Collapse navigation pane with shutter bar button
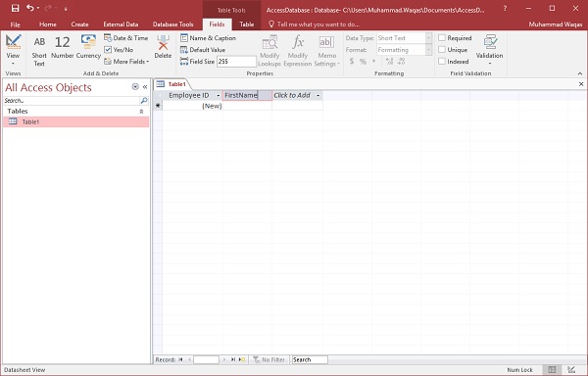This screenshot has height=376, width=588. [145, 87]
